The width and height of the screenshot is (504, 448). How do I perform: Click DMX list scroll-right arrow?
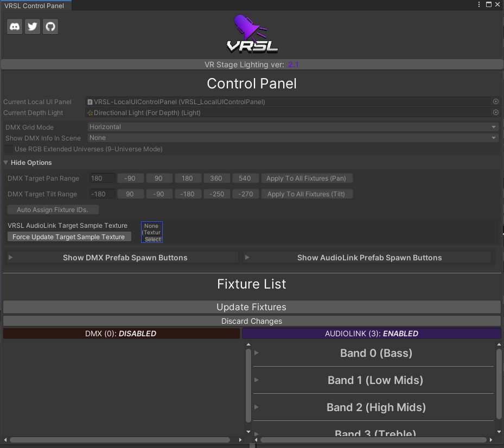(240, 440)
